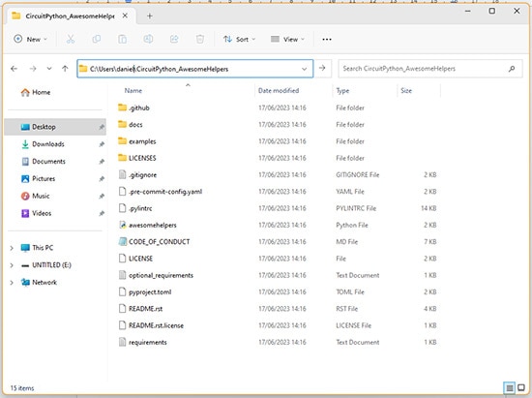Switch to large thumbnails view icon
This screenshot has width=532, height=398.
click(521, 387)
